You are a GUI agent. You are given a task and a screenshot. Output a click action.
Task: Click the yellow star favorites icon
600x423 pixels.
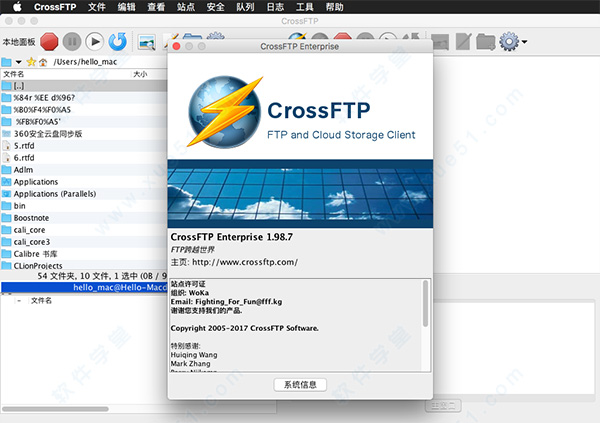[31, 62]
